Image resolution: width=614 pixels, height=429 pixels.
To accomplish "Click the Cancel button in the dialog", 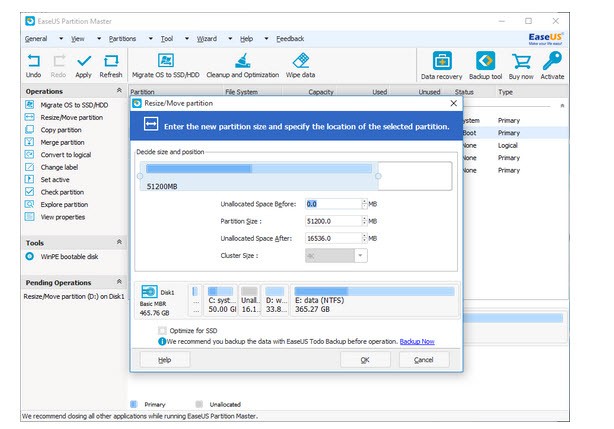I will 424,360.
